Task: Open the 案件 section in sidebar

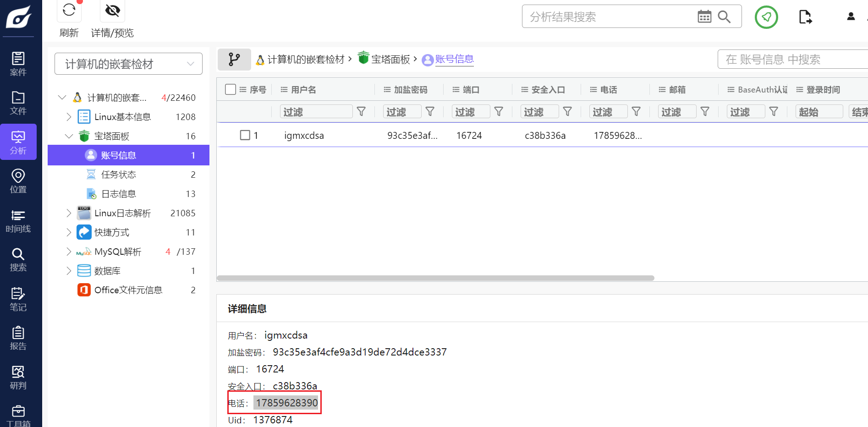Action: [18, 64]
